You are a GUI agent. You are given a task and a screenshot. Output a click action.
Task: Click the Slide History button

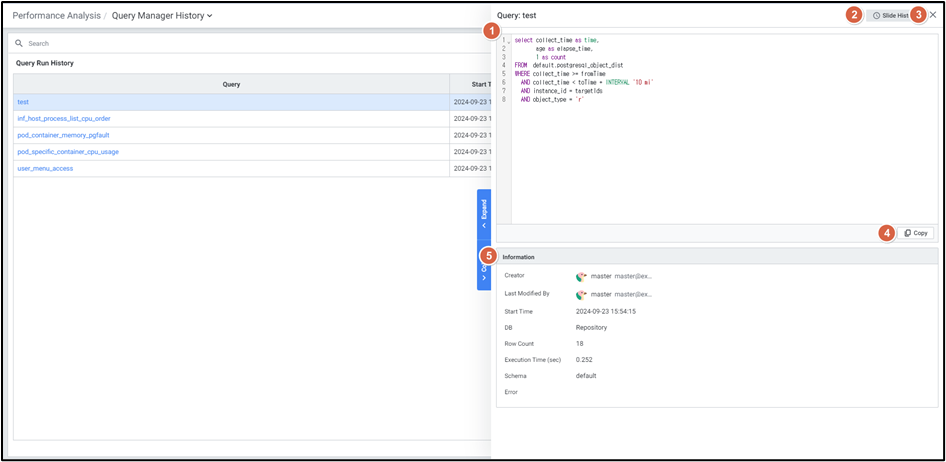pos(890,16)
